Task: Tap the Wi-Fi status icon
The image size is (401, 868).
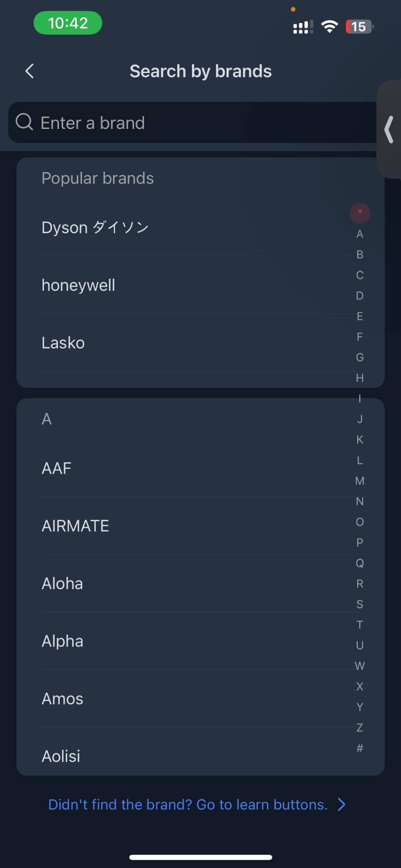Action: click(x=329, y=27)
